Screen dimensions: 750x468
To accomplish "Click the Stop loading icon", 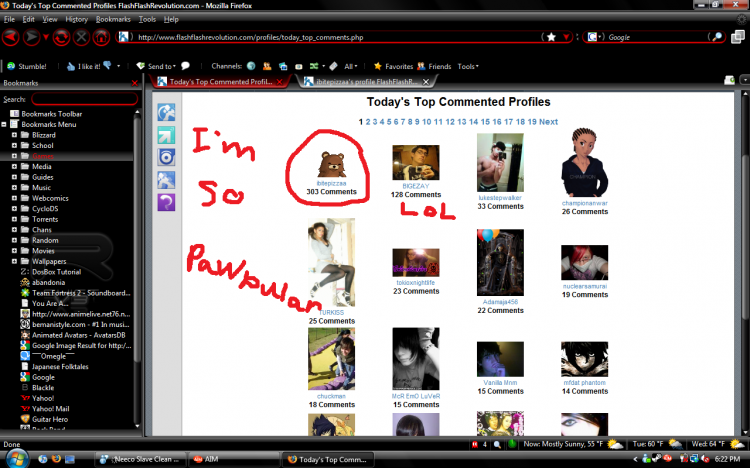I will pyautogui.click(x=82, y=37).
